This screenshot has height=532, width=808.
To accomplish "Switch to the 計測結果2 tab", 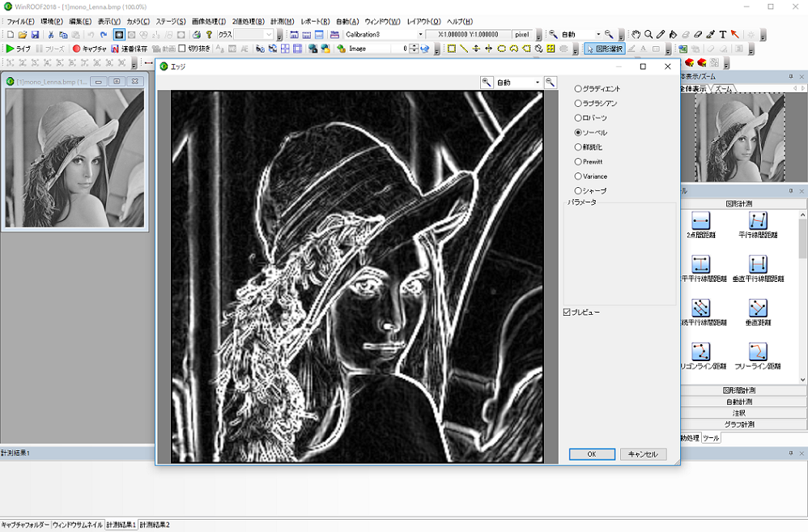I will [155, 525].
